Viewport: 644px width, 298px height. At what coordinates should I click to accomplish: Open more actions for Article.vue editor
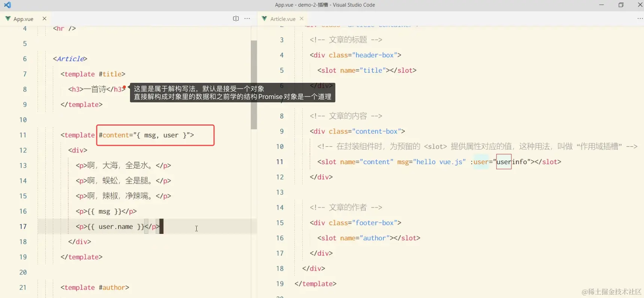click(x=640, y=18)
